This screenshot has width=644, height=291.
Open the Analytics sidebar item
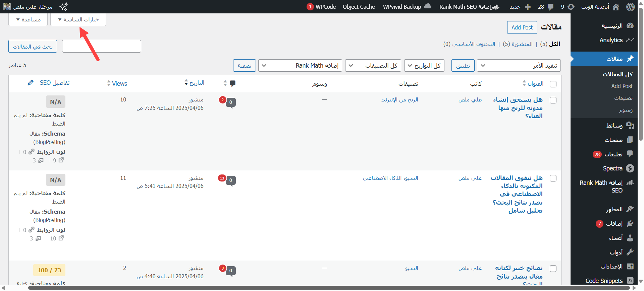tap(611, 40)
